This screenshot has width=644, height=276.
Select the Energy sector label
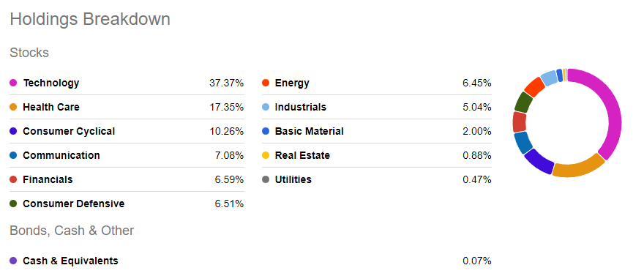[x=292, y=83]
